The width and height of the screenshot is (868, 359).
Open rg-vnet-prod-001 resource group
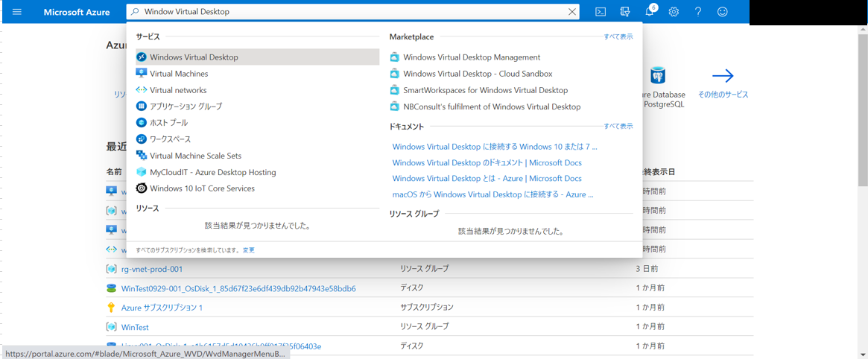pos(152,270)
